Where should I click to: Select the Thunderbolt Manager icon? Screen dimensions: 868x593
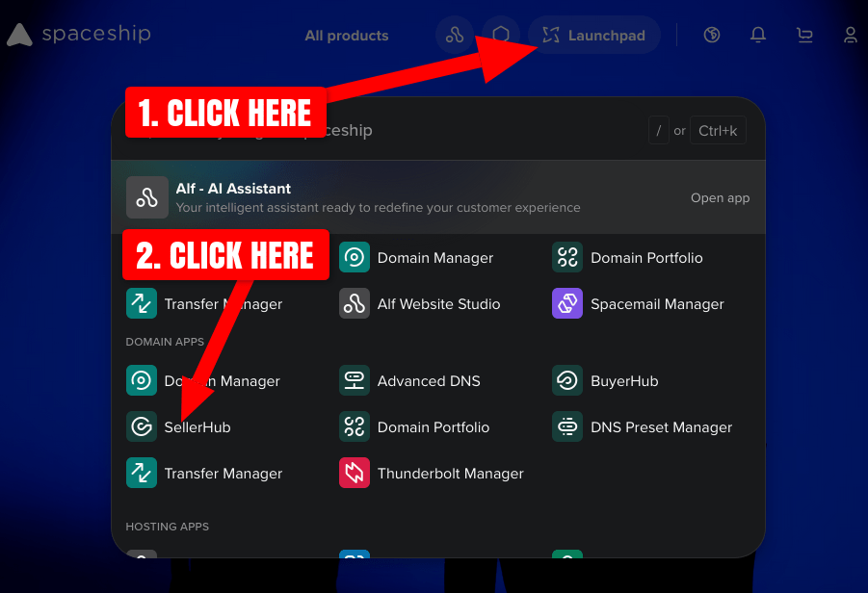point(354,473)
